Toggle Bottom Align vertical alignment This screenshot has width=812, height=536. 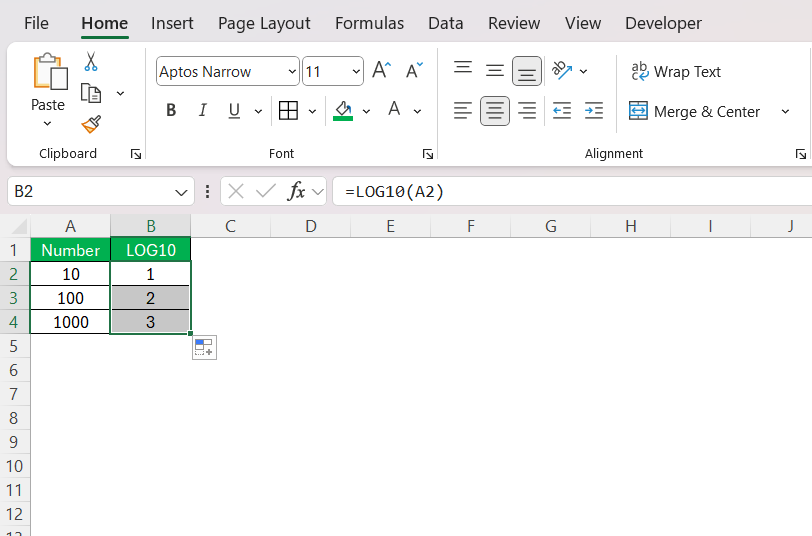pyautogui.click(x=527, y=71)
